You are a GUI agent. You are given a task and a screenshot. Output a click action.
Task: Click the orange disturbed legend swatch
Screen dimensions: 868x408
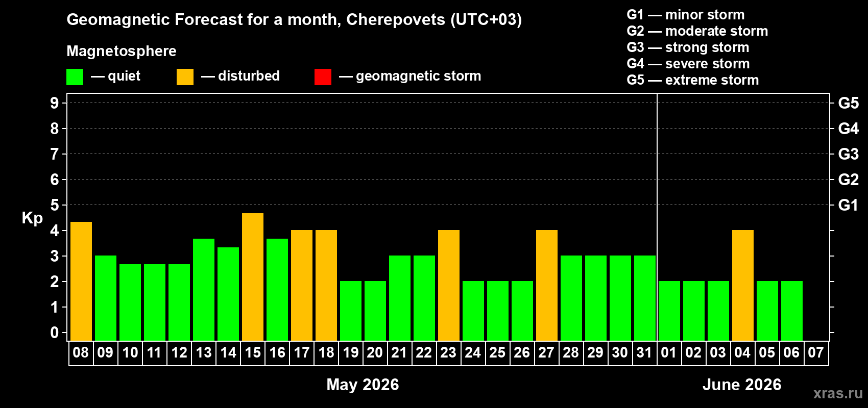coord(185,77)
